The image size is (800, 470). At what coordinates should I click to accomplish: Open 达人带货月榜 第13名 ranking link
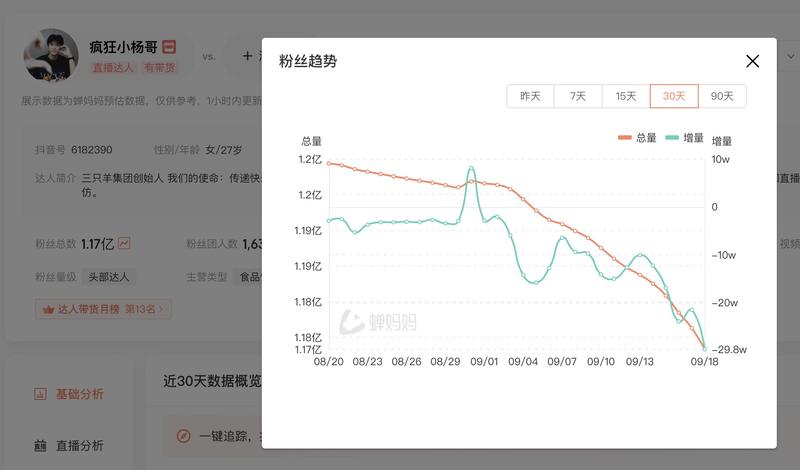pyautogui.click(x=104, y=310)
